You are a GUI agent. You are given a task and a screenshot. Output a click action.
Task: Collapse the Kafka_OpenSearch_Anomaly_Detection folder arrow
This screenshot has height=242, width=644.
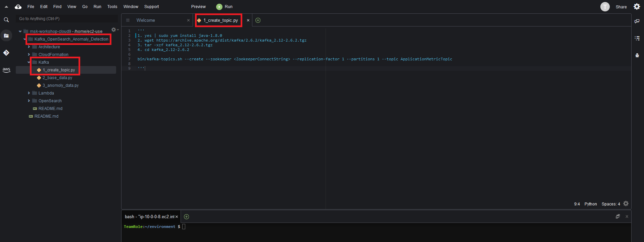(24, 39)
